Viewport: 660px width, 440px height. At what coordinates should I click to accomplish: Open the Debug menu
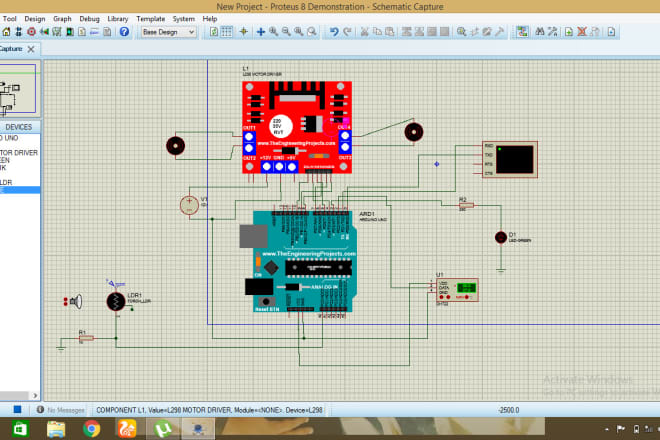click(89, 19)
